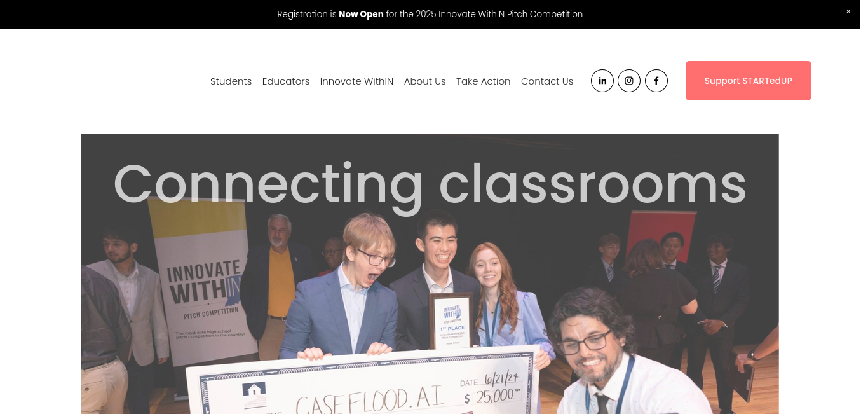Click the 1st Place plaque in photo
Image resolution: width=868 pixels, height=414 pixels.
coord(451,320)
